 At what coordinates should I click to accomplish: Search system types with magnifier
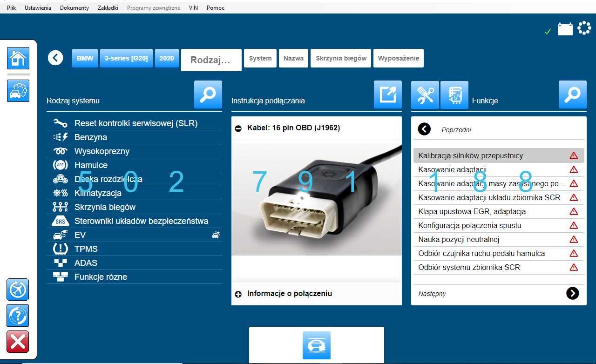[208, 94]
